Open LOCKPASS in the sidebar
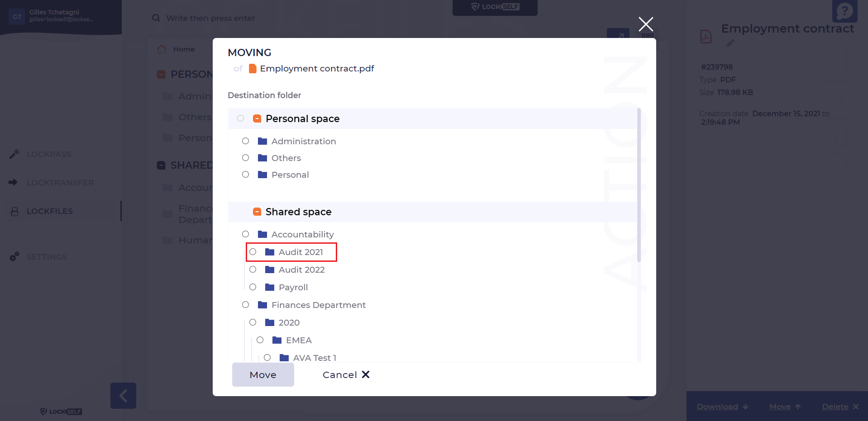Image resolution: width=868 pixels, height=421 pixels. 49,154
